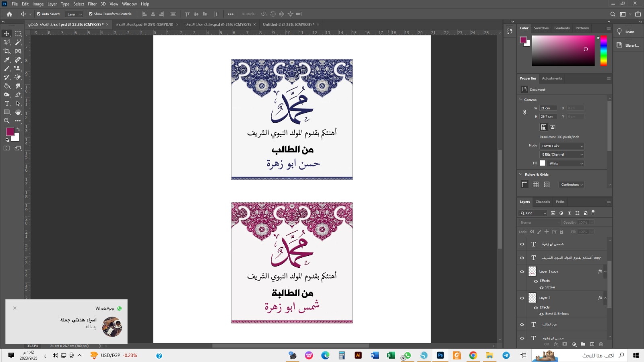The width and height of the screenshot is (644, 362).
Task: Select the Move tool
Action: tap(7, 33)
